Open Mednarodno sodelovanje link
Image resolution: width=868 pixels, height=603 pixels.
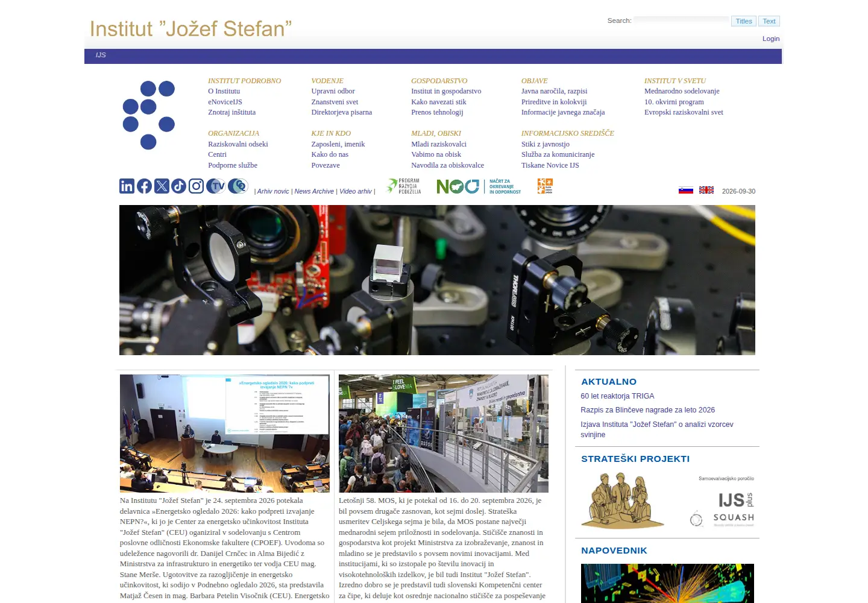click(682, 91)
